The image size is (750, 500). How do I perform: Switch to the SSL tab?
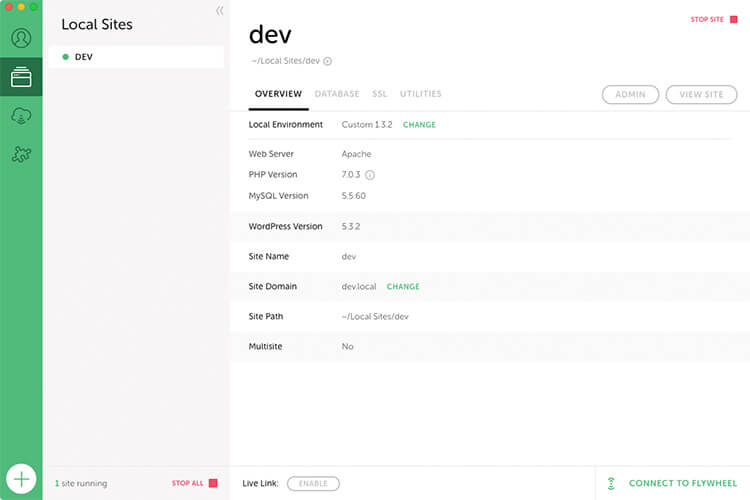click(x=379, y=94)
